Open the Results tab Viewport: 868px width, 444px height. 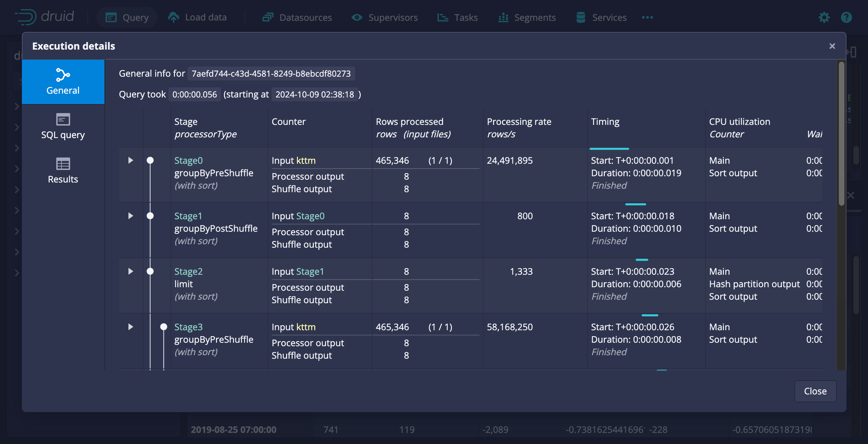tap(63, 171)
